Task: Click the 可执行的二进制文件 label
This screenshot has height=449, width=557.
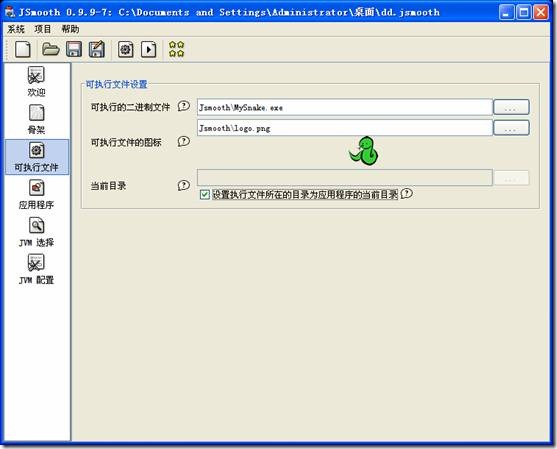Action: [x=130, y=107]
